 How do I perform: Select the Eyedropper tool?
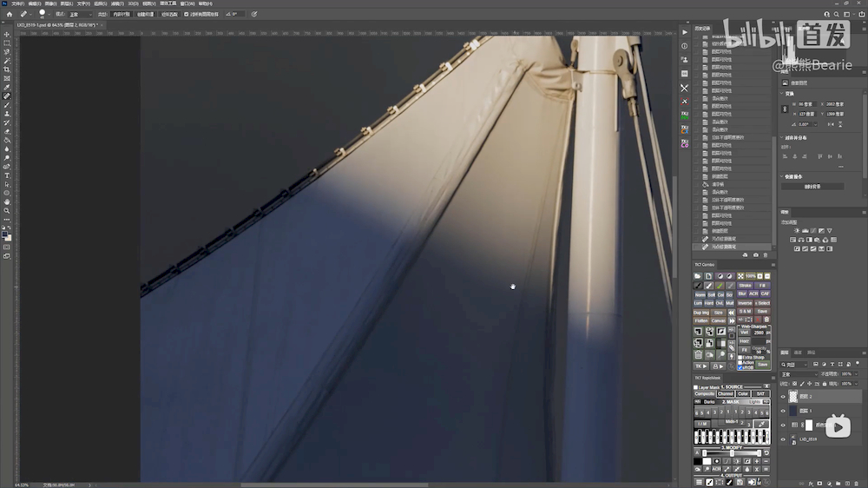tap(7, 87)
